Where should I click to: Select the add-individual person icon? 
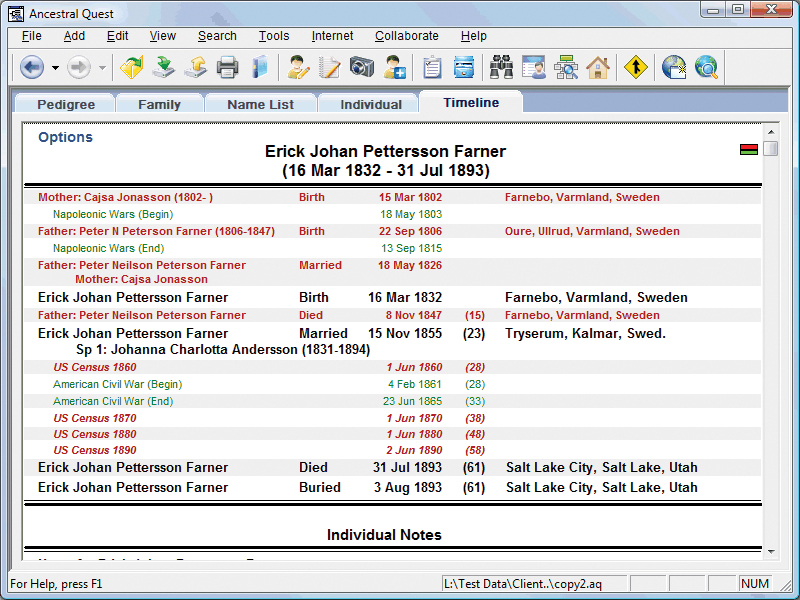click(x=394, y=67)
